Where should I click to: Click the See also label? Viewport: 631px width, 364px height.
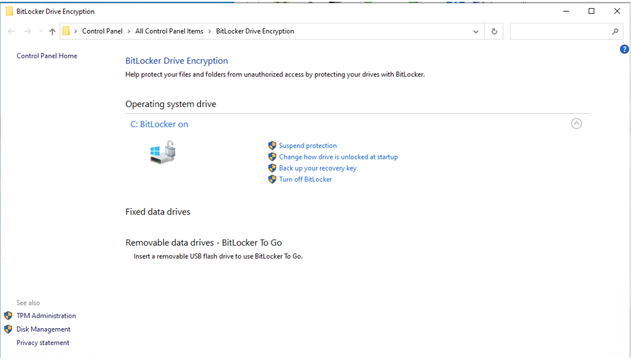click(x=28, y=303)
